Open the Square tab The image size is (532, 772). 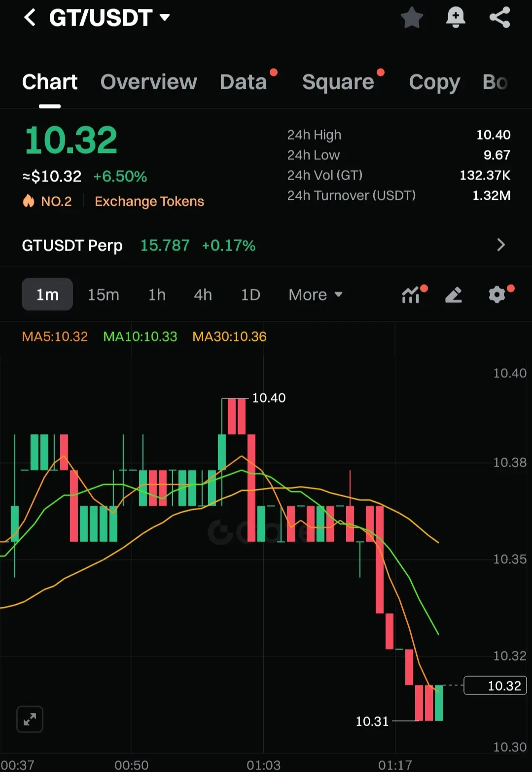338,82
